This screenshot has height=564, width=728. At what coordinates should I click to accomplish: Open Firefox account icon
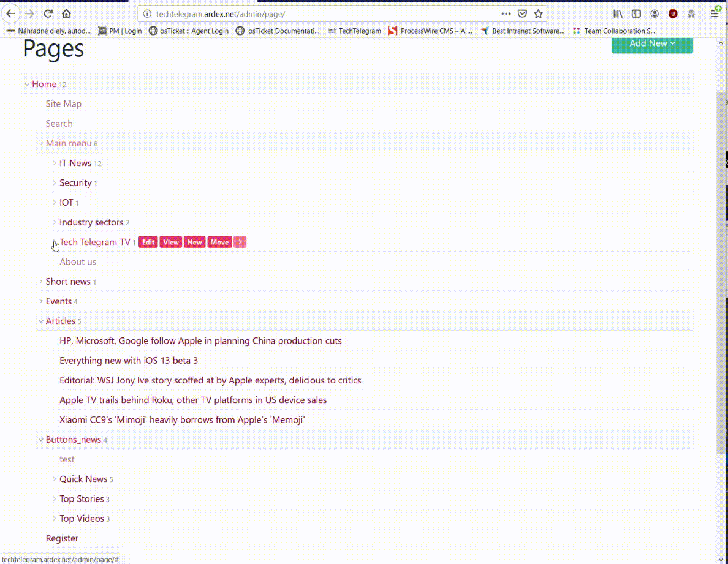click(654, 14)
